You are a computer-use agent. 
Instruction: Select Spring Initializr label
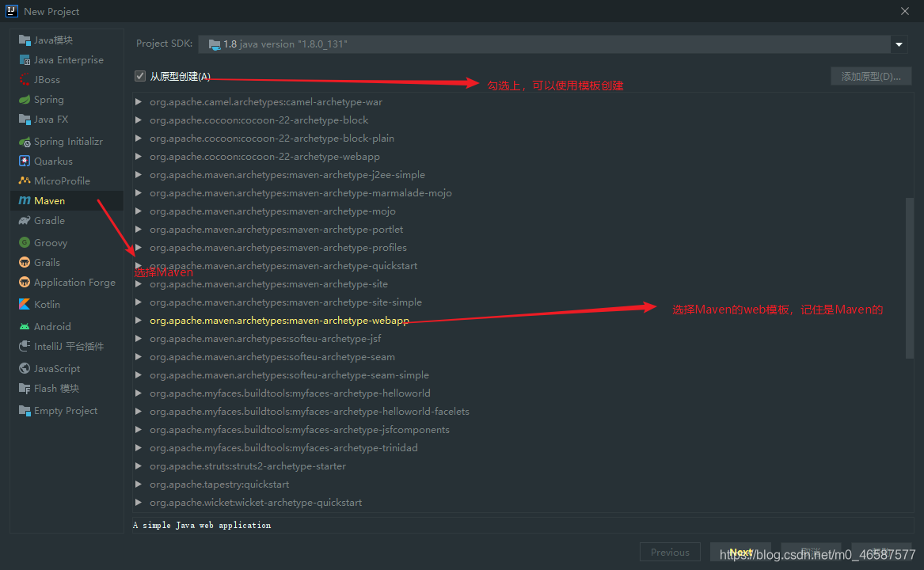click(x=68, y=142)
